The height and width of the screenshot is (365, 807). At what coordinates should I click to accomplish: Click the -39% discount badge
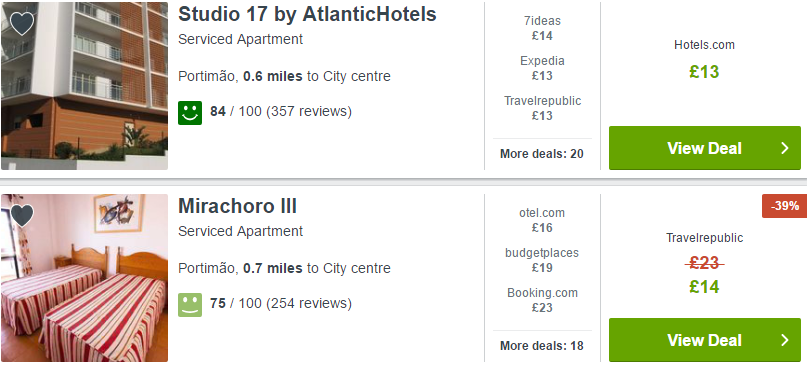pyautogui.click(x=784, y=206)
